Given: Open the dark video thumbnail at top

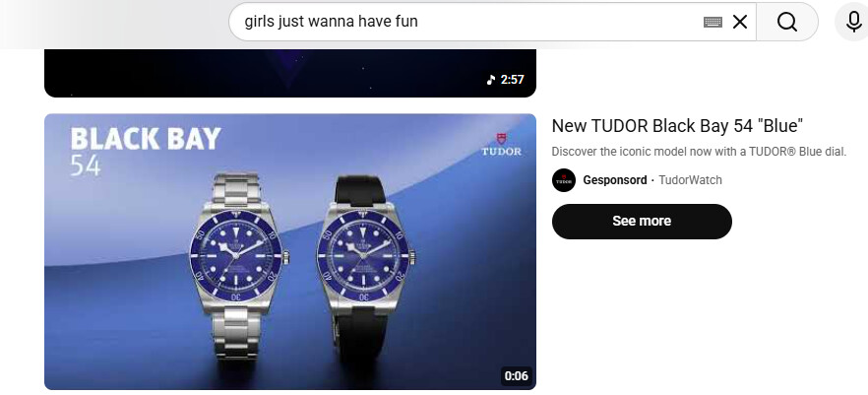Looking at the screenshot, I should click(290, 73).
